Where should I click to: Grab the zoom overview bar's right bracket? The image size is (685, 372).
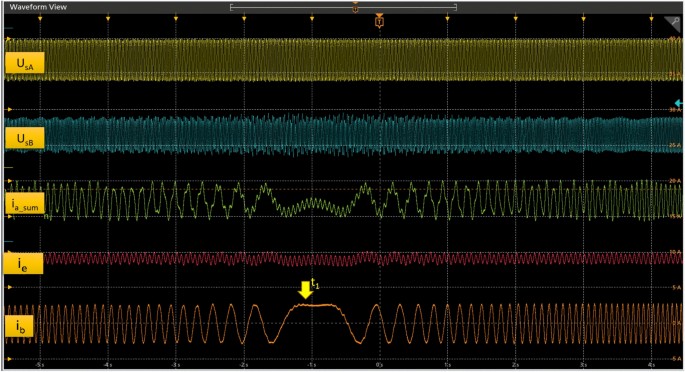455,7
